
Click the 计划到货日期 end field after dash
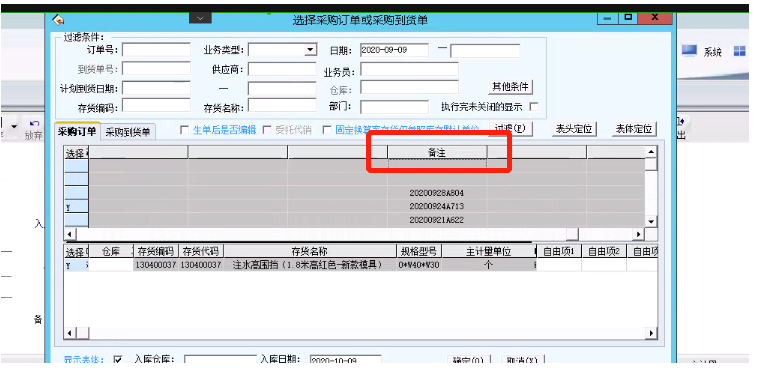pos(282,89)
